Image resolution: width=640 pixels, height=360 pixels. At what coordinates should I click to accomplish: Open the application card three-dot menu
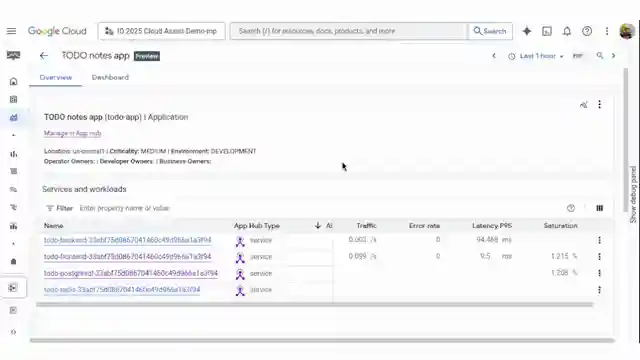tap(599, 105)
